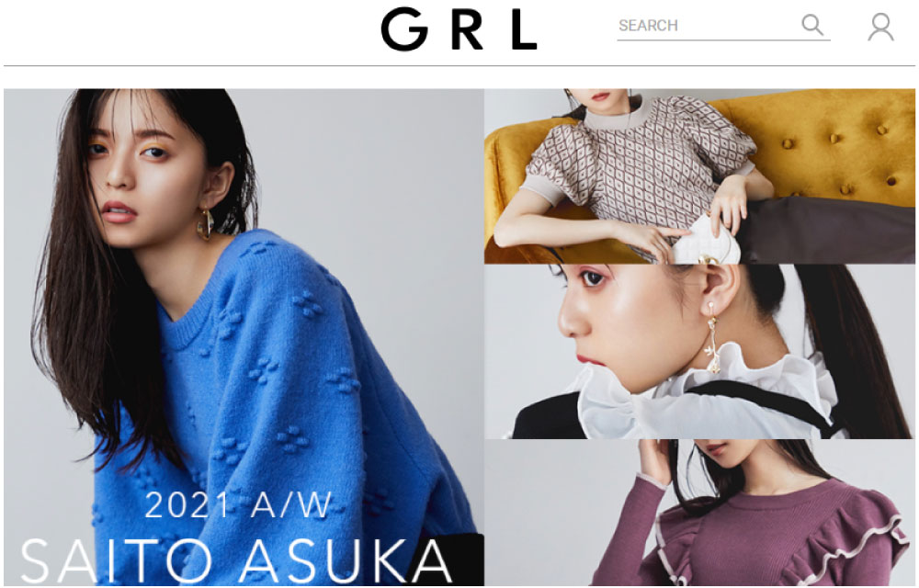
Task: Open the purple ruffle knit photo
Action: point(699,513)
